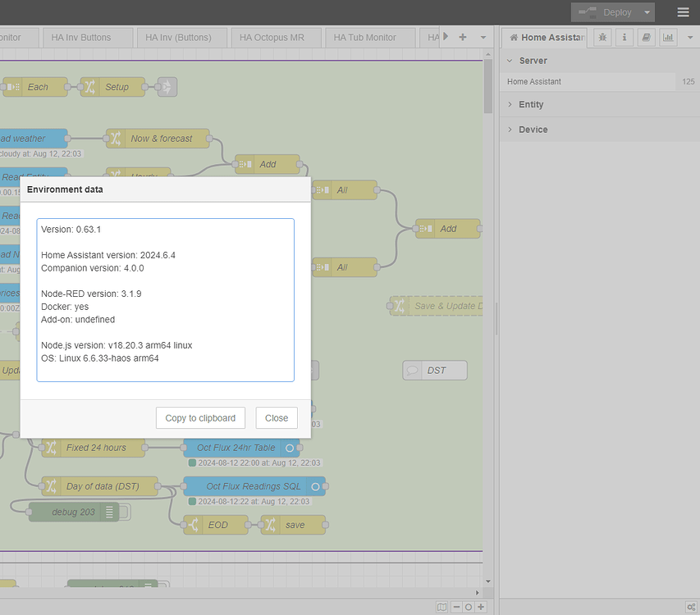The image size is (700, 615).
Task: Click vertical scrollbar up arrow
Action: point(488,54)
